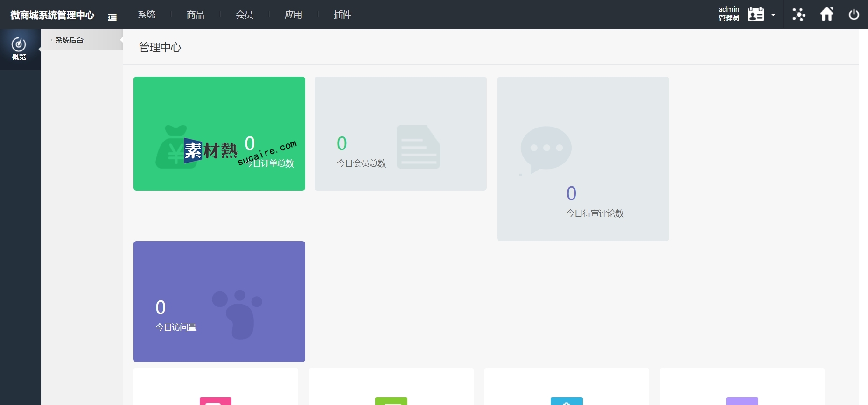Image resolution: width=868 pixels, height=405 pixels.
Task: Click the lavender shortcut icon at bottom
Action: (742, 401)
